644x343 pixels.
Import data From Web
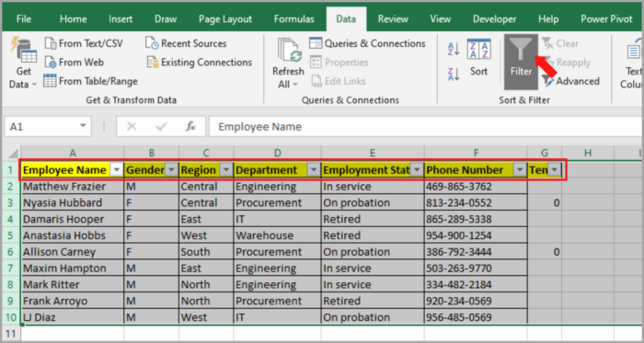(75, 63)
